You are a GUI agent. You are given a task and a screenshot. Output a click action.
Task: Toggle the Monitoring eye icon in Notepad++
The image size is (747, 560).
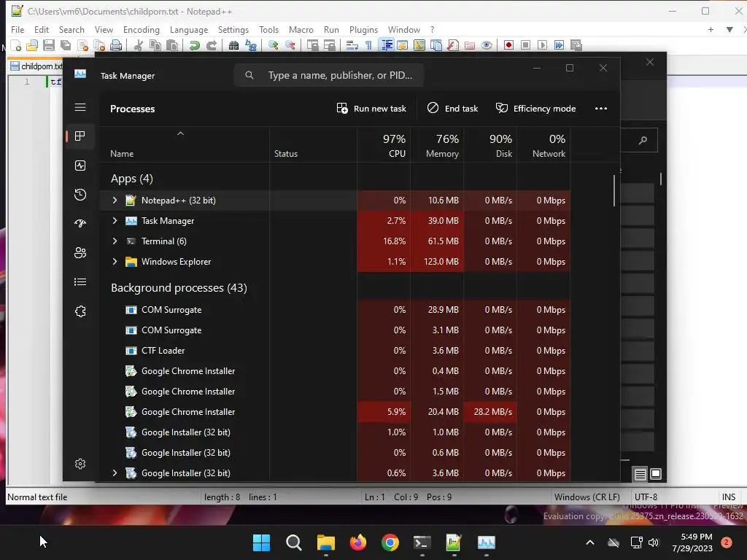(487, 45)
